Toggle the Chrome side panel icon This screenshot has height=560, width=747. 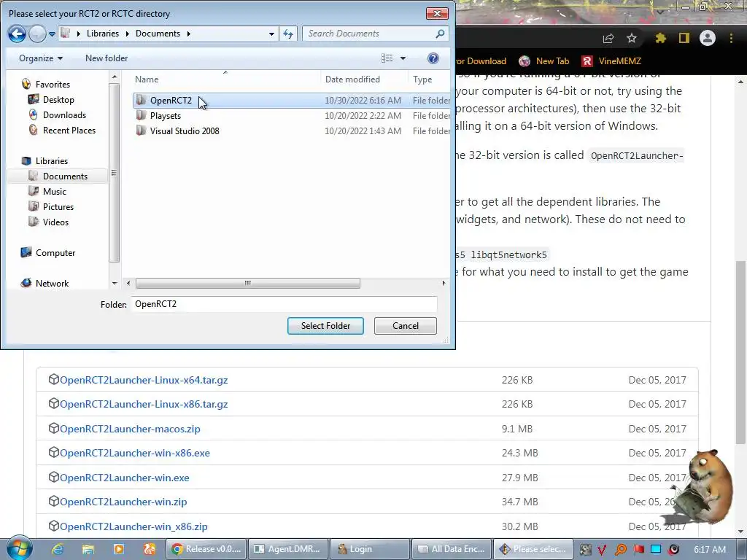point(684,38)
